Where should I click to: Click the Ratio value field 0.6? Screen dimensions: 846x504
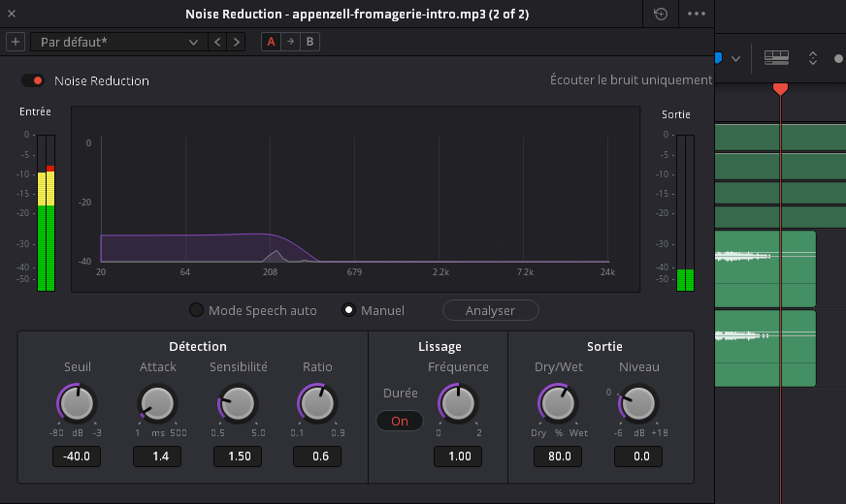(x=317, y=457)
